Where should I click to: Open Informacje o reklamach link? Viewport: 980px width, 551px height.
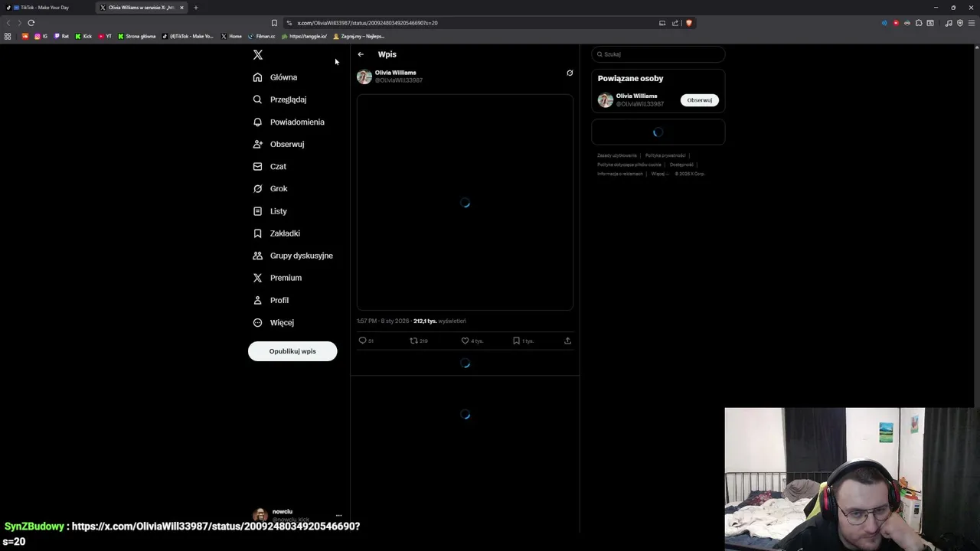pos(620,174)
